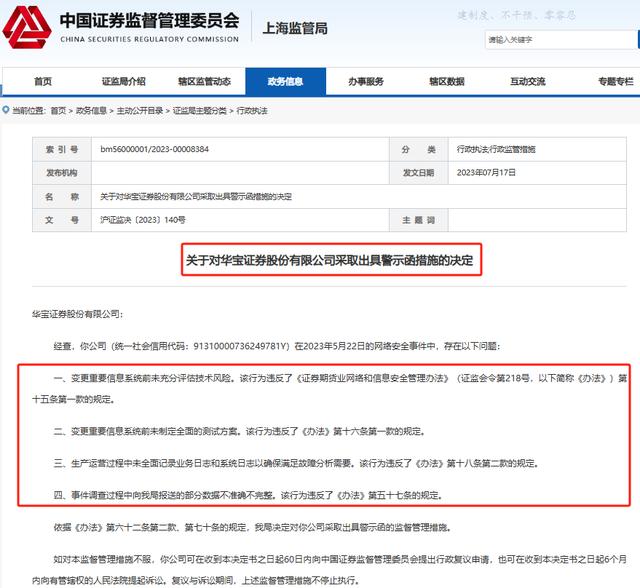The height and width of the screenshot is (588, 640).
Task: Switch to 互动交流 navigation tab
Action: pyautogui.click(x=527, y=81)
